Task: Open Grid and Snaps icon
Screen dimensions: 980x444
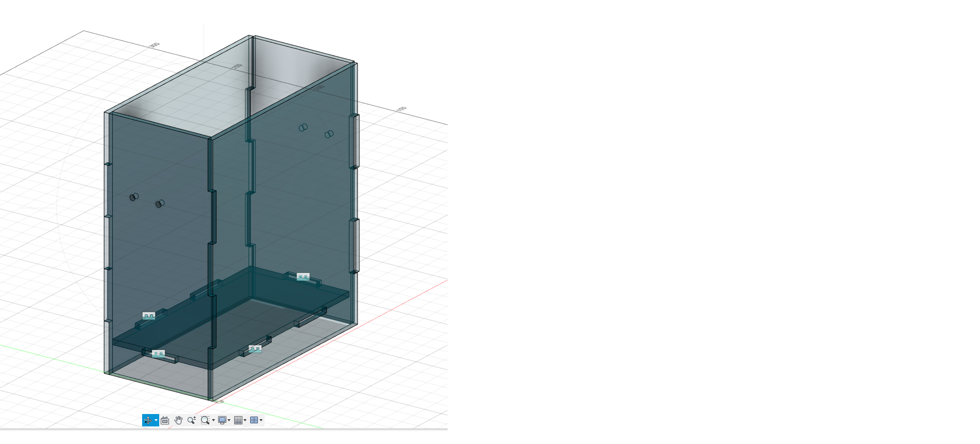Action: point(238,420)
